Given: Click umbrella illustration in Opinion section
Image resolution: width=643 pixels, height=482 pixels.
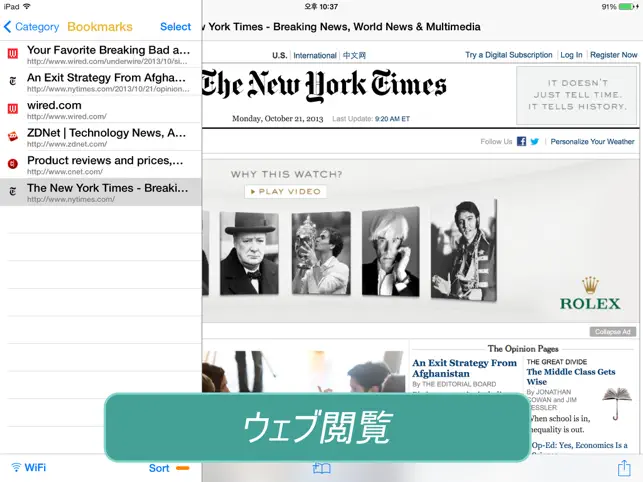Looking at the screenshot, I should (617, 404).
